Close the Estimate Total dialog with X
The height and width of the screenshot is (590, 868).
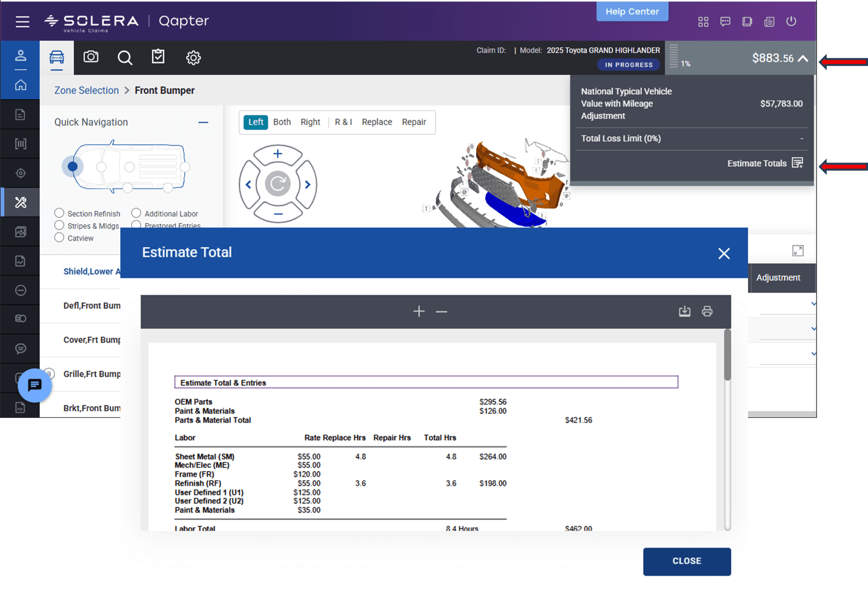(x=724, y=253)
